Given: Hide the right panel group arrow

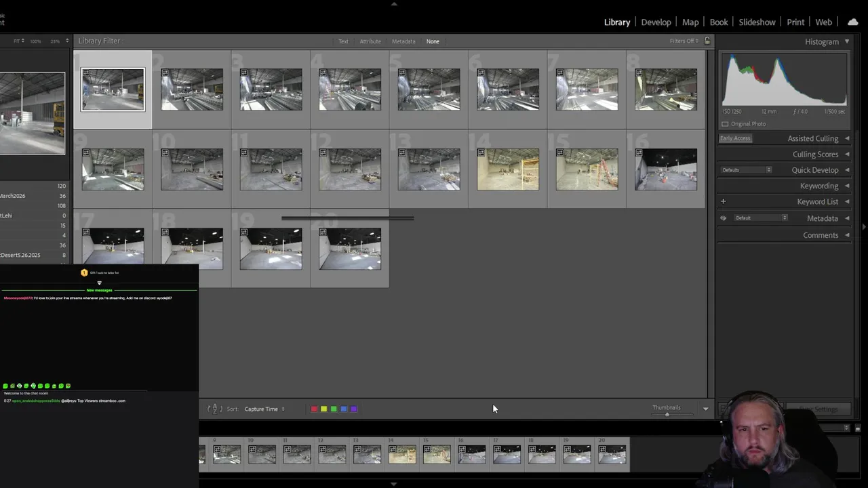Looking at the screenshot, I should click(864, 226).
